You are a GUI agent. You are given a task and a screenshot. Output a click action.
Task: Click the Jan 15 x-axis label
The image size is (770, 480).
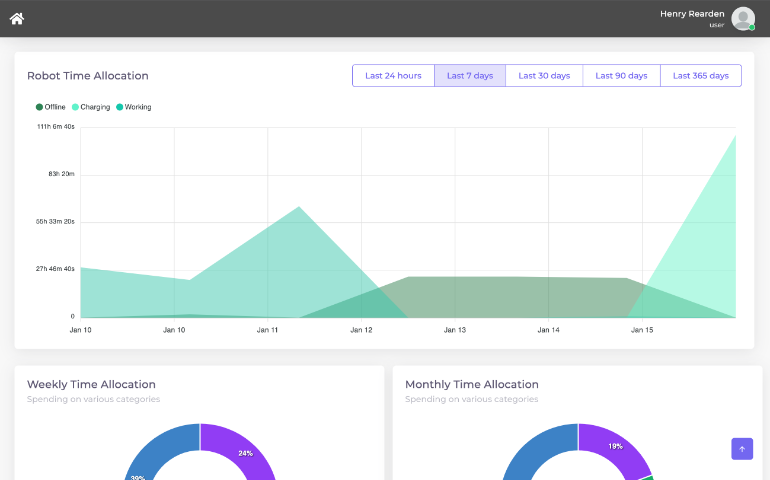[642, 330]
